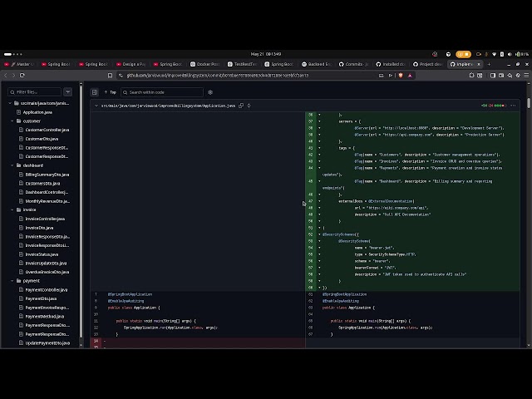Select InvoiceStatus.java file
This screenshot has width=532, height=399.
click(x=42, y=254)
